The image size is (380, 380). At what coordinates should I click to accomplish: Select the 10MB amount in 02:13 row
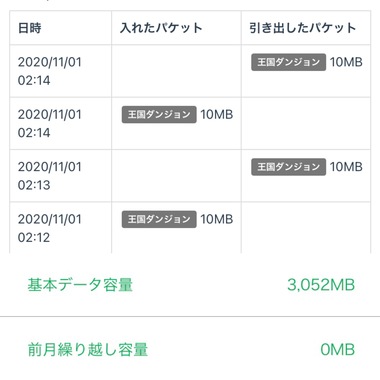(x=346, y=167)
